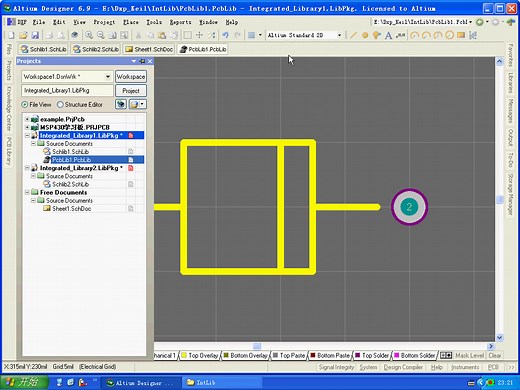Zoom in on the PCB footprint
Image resolution: width=520 pixels, height=390 pixels.
tap(89, 35)
